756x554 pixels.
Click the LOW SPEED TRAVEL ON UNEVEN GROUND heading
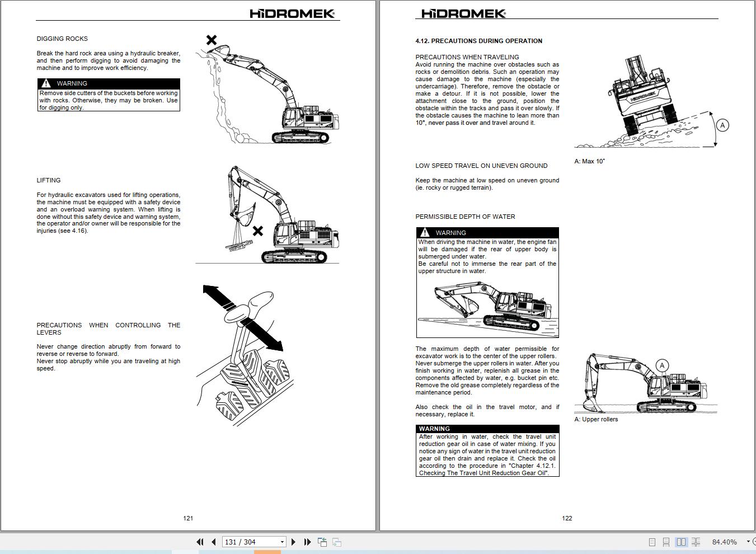[481, 166]
